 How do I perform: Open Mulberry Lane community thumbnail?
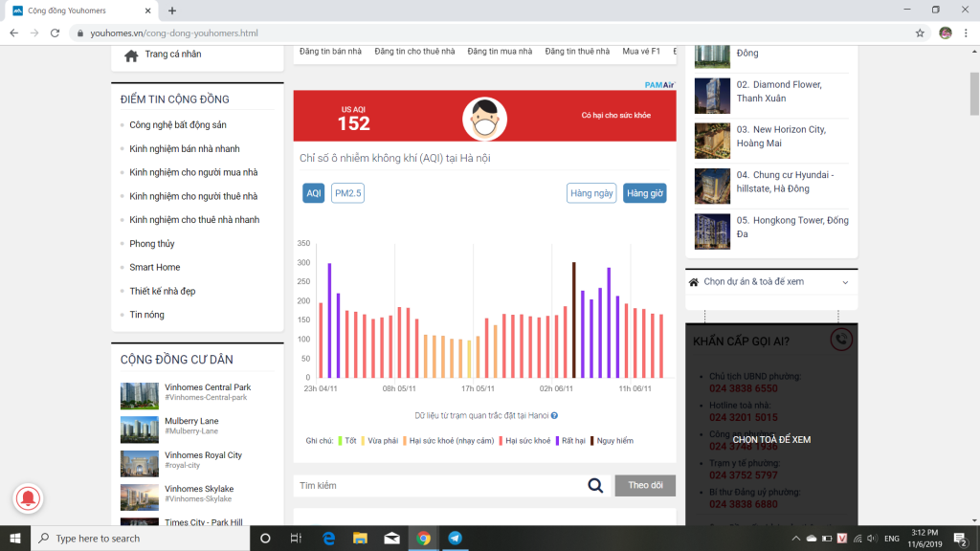(x=140, y=430)
